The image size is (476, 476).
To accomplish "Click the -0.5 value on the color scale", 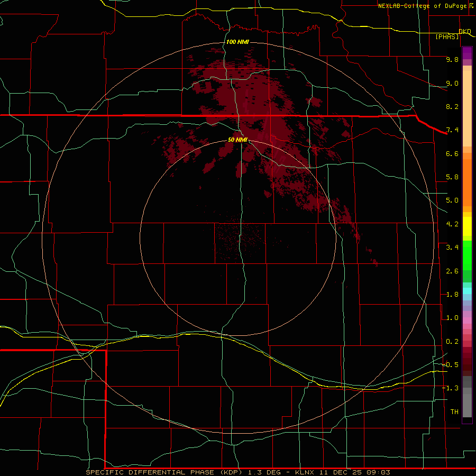I will pyautogui.click(x=450, y=365).
